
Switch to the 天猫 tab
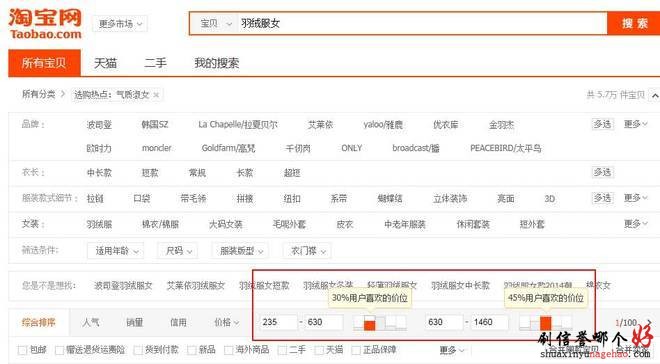[x=105, y=63]
